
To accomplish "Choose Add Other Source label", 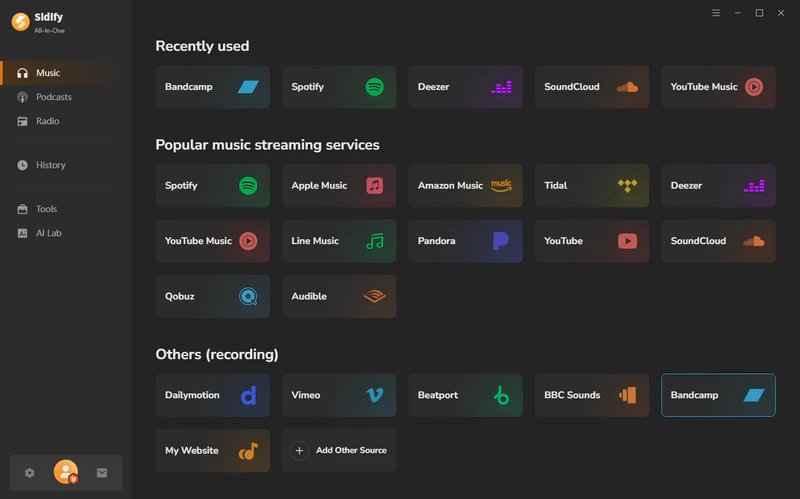I will (352, 451).
